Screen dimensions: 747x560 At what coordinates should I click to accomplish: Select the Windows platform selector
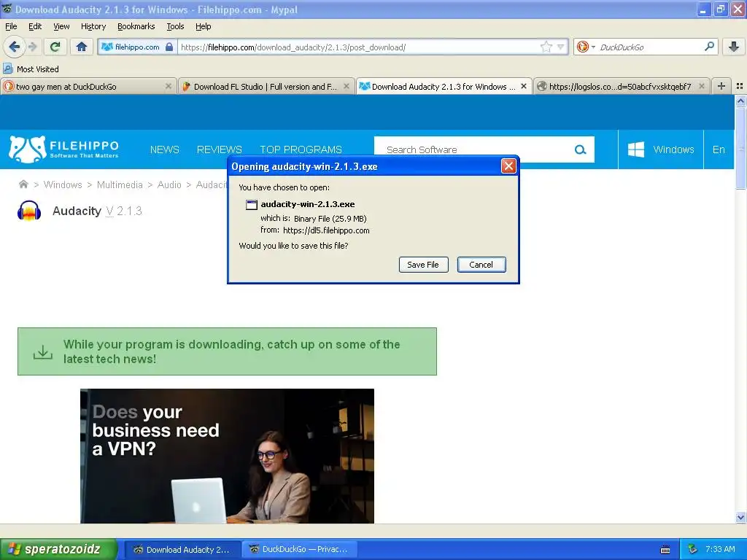[660, 149]
